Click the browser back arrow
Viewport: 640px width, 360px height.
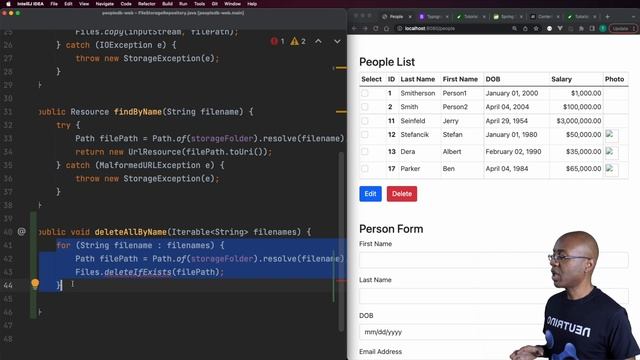[354, 29]
